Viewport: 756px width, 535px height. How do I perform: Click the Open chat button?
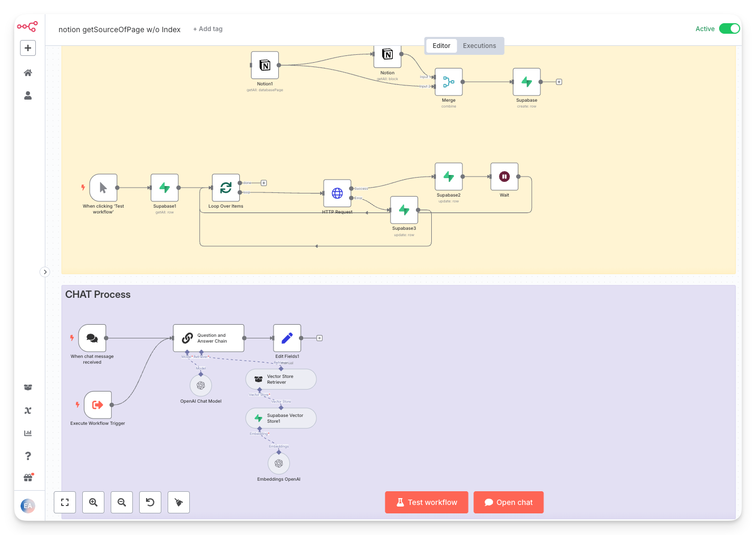click(508, 502)
